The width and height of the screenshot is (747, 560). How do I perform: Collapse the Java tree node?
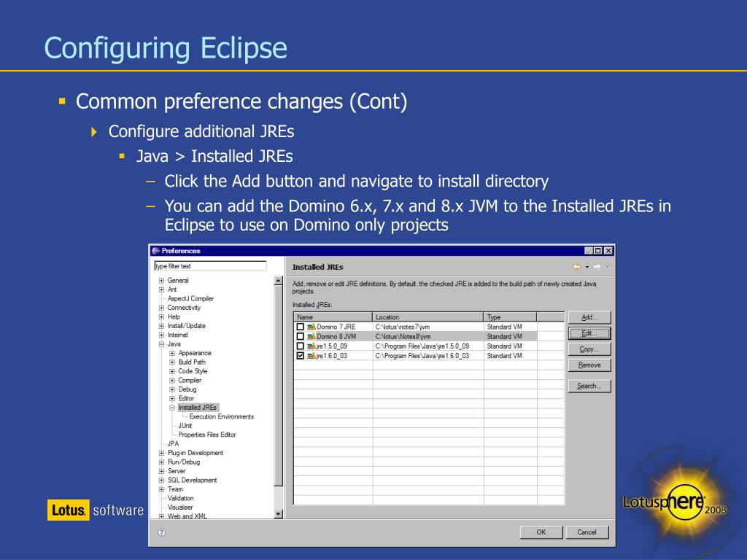point(161,344)
